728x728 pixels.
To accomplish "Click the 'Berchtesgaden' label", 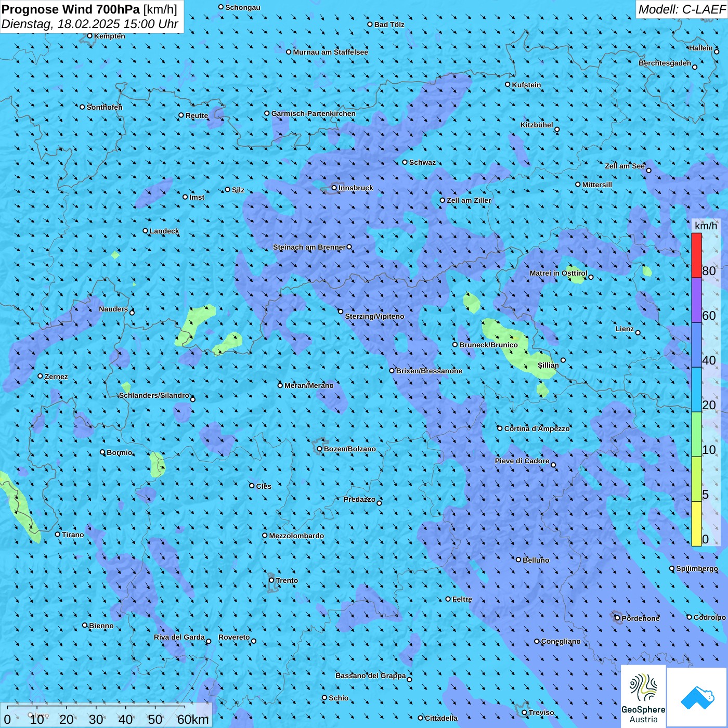I will [665, 63].
